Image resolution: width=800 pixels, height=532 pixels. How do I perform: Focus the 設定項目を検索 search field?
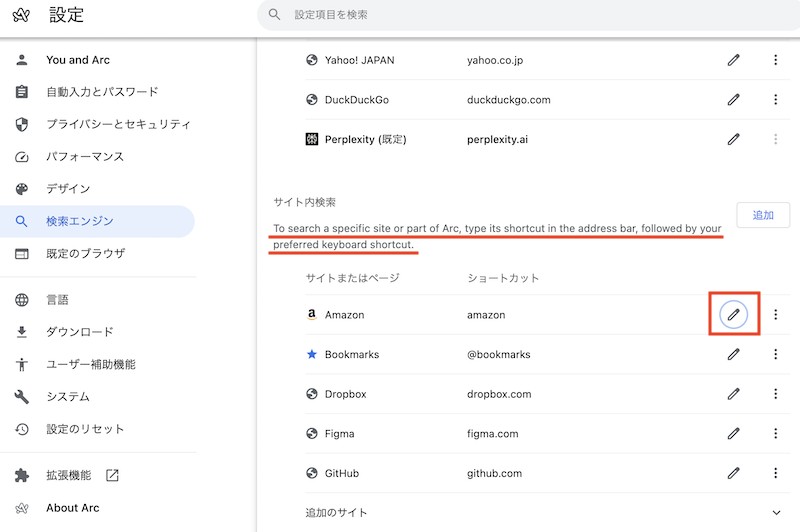click(529, 15)
